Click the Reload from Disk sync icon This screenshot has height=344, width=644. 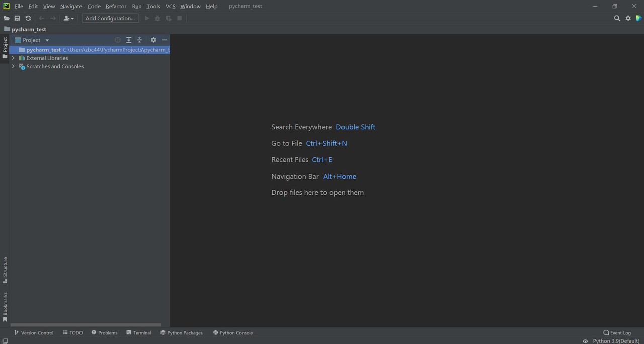click(28, 18)
